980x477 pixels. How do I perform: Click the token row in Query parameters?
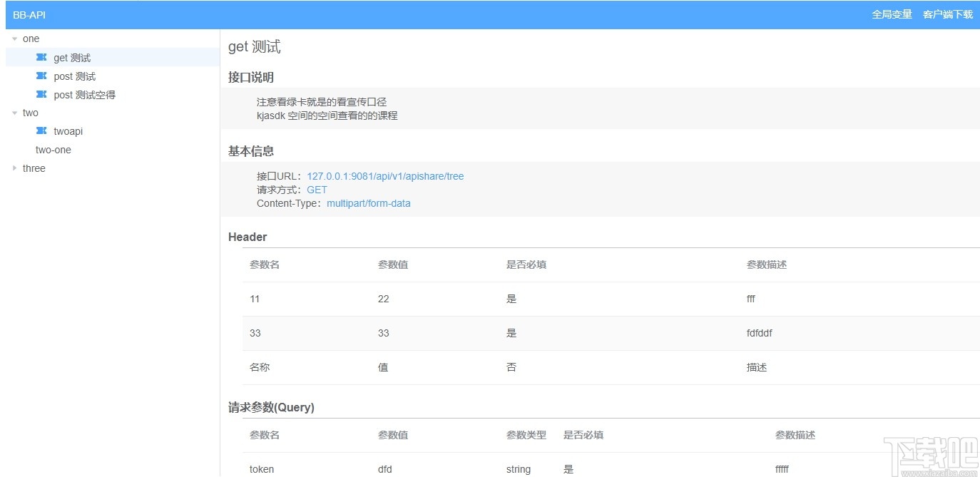pos(261,469)
